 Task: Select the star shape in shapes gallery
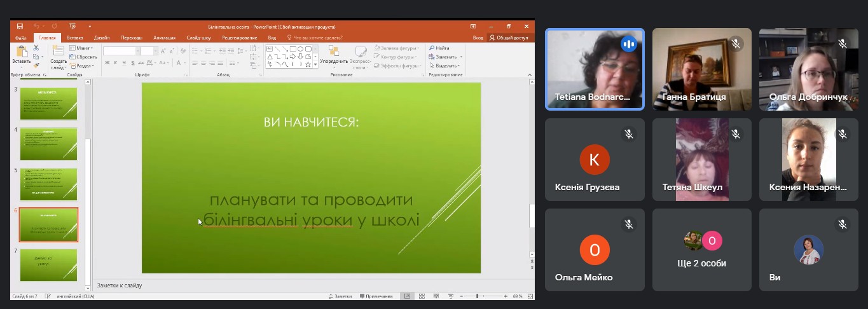308,64
